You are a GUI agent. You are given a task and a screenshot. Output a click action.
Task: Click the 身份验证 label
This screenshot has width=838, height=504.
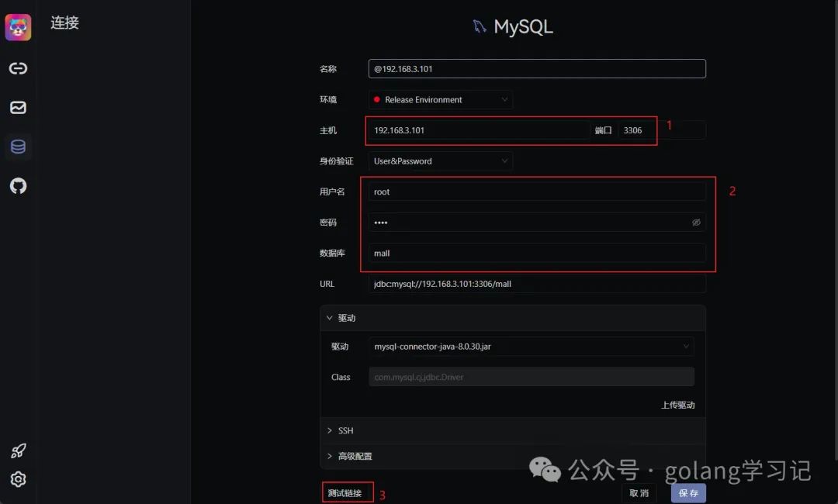click(336, 161)
